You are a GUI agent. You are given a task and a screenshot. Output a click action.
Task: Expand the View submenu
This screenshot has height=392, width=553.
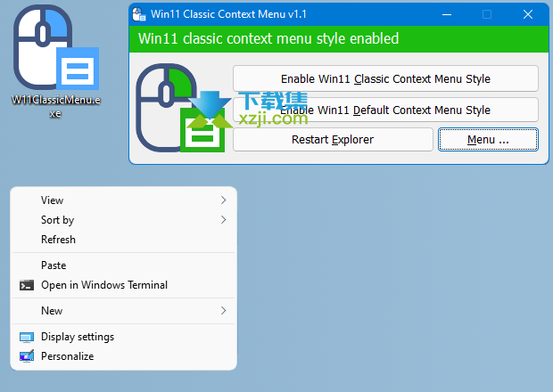[123, 200]
